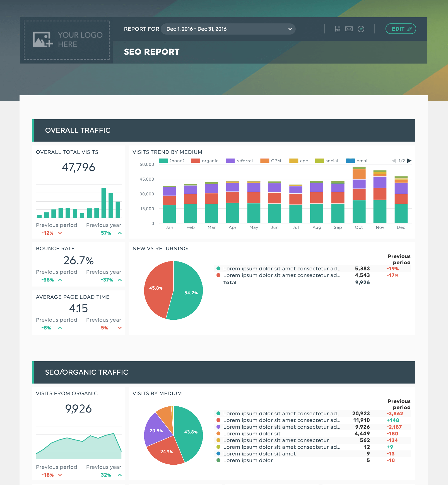Click the Total 9,926 row
448x485 pixels.
[x=292, y=283]
